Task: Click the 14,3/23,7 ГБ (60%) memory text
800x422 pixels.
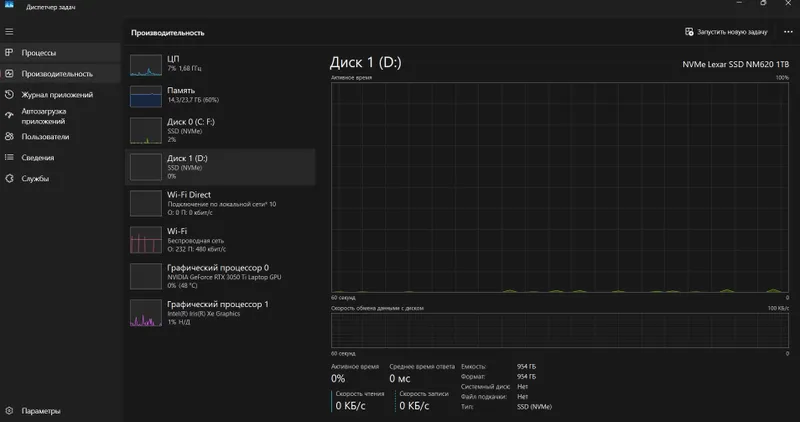Action: (x=193, y=100)
